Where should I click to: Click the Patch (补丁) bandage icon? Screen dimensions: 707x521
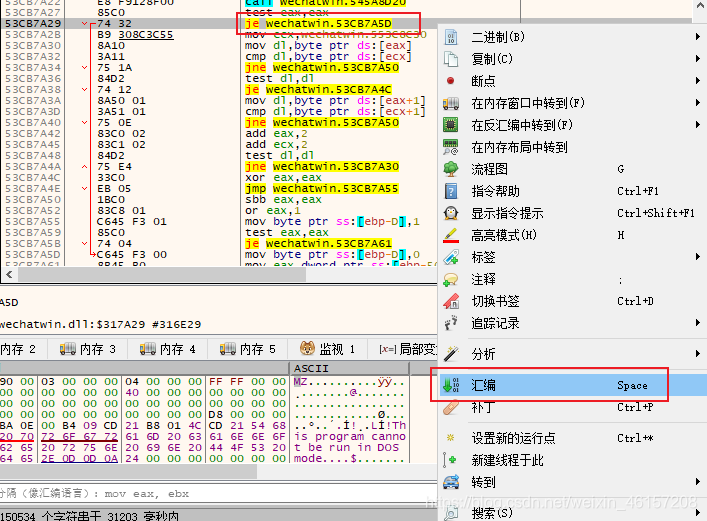[x=450, y=407]
